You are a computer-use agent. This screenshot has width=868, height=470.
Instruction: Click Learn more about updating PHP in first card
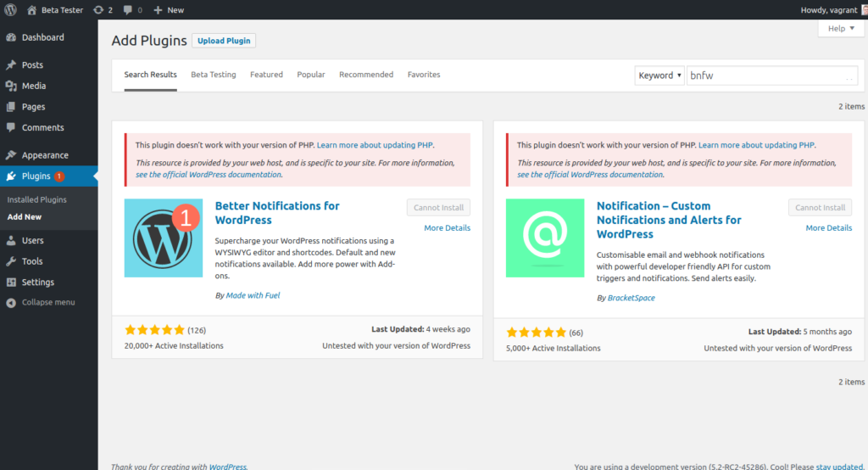point(375,145)
